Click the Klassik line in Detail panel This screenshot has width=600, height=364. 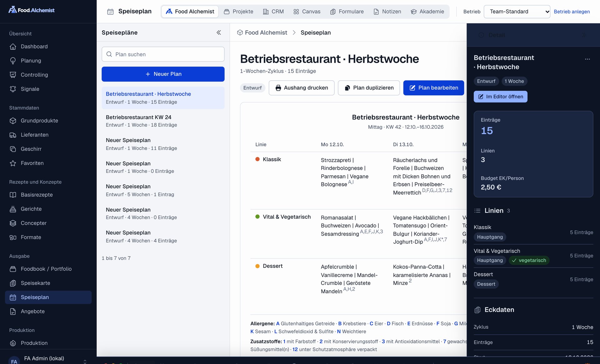(x=533, y=232)
